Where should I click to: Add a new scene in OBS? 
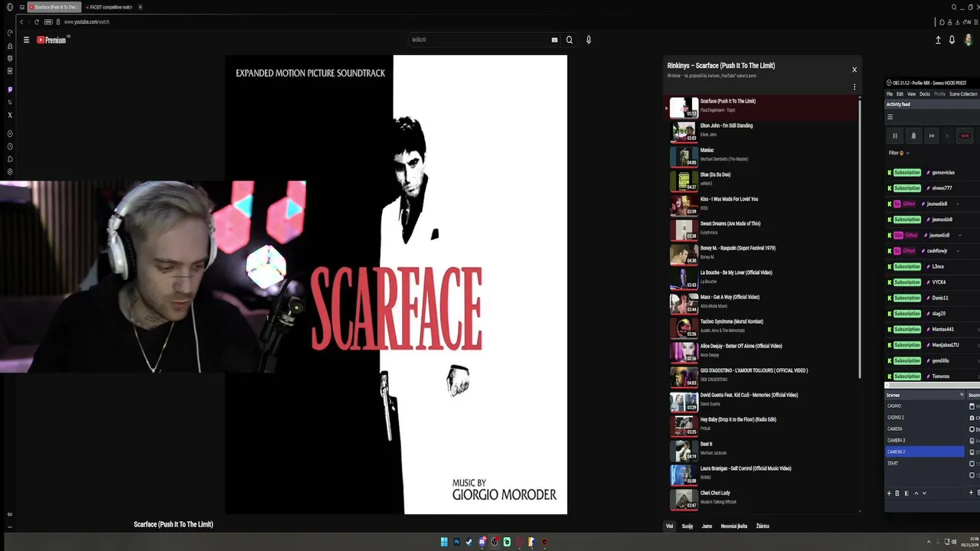coord(889,493)
